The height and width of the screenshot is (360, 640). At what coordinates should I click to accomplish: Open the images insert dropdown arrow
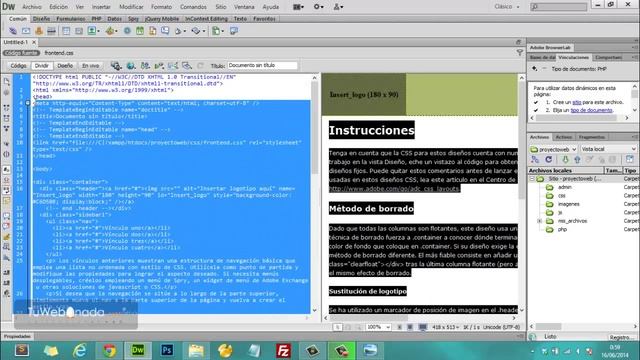pos(98,31)
